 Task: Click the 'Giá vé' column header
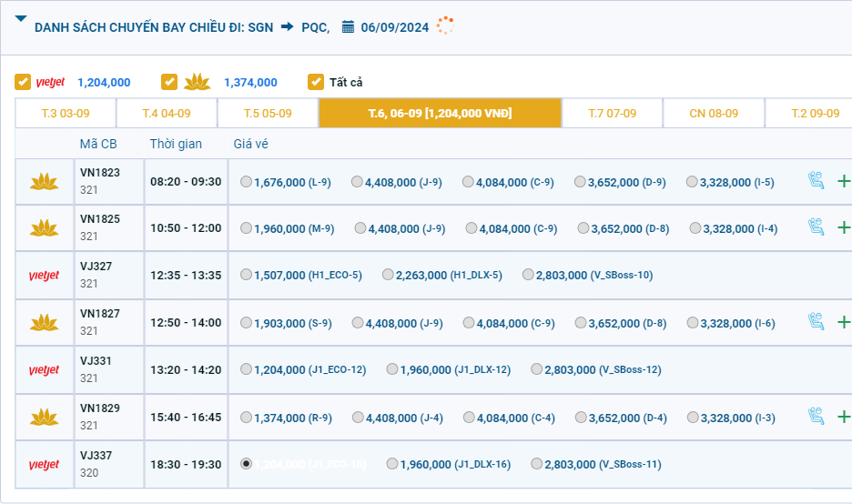pos(250,144)
